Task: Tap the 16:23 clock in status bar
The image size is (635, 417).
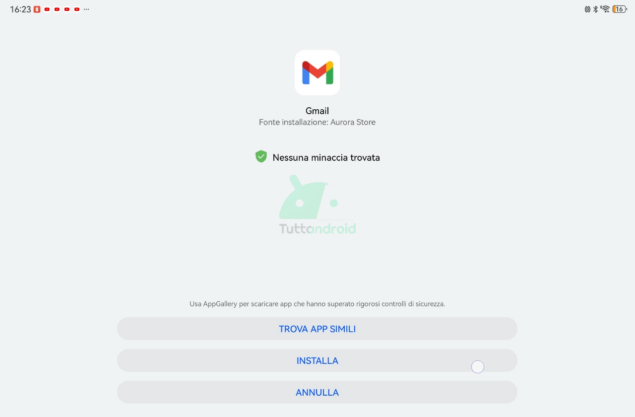Action: coord(20,9)
